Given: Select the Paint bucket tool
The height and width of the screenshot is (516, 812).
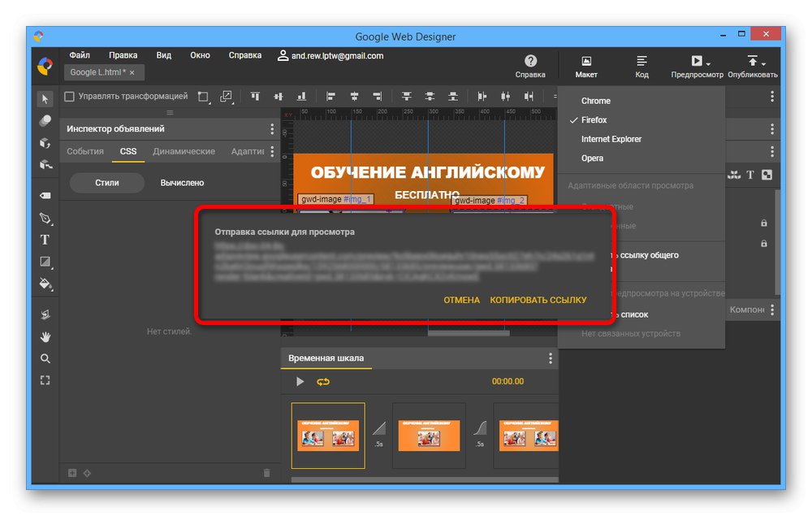Looking at the screenshot, I should (45, 284).
